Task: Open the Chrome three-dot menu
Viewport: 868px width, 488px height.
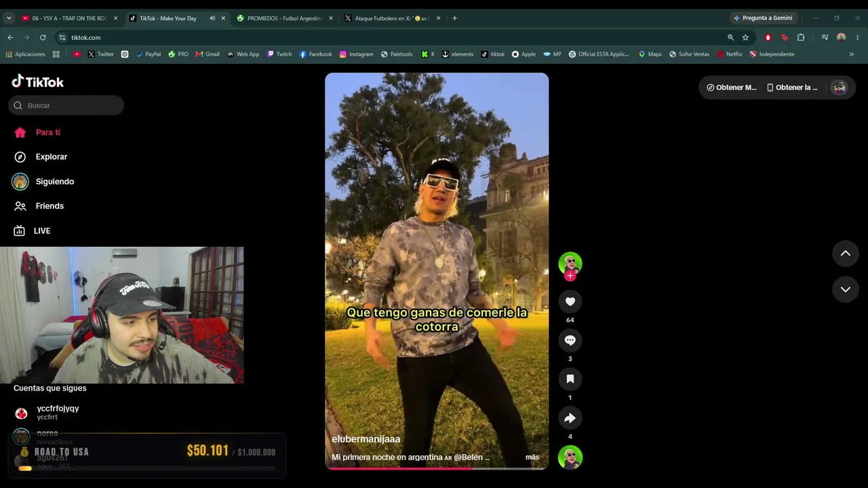Action: pos(858,37)
